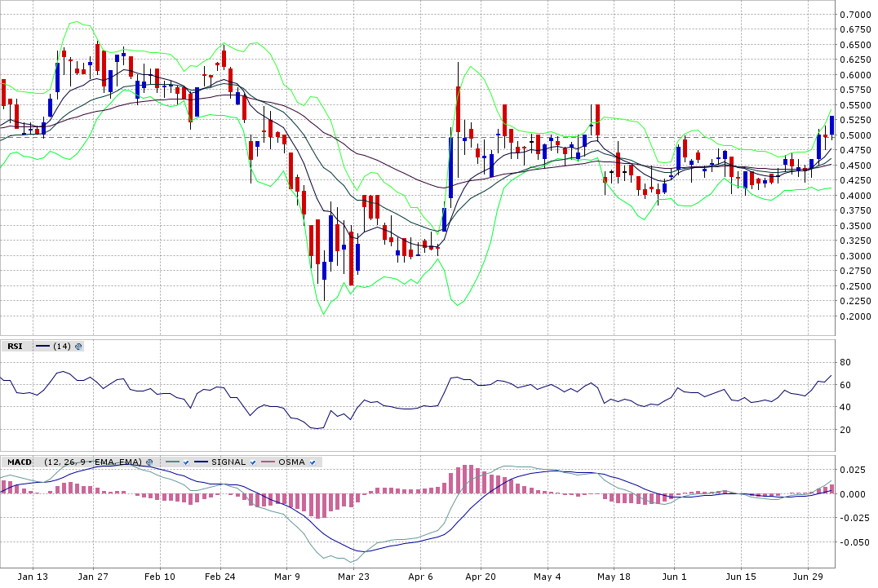878x588 pixels.
Task: Click the OSMA legend label
Action: (x=291, y=462)
